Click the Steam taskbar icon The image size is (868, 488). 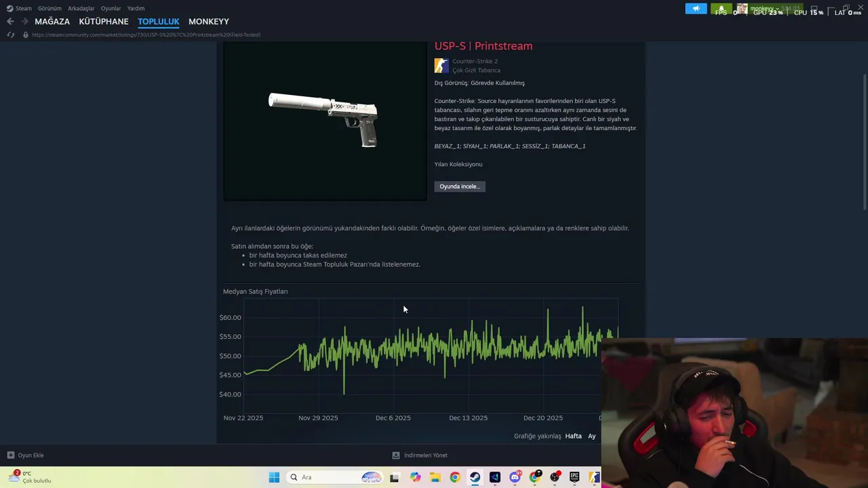pos(475,477)
